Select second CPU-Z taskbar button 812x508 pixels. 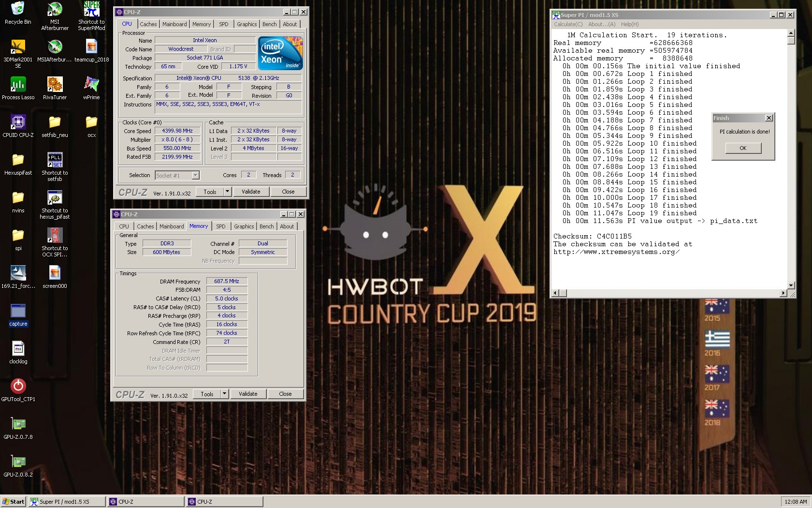tap(224, 502)
